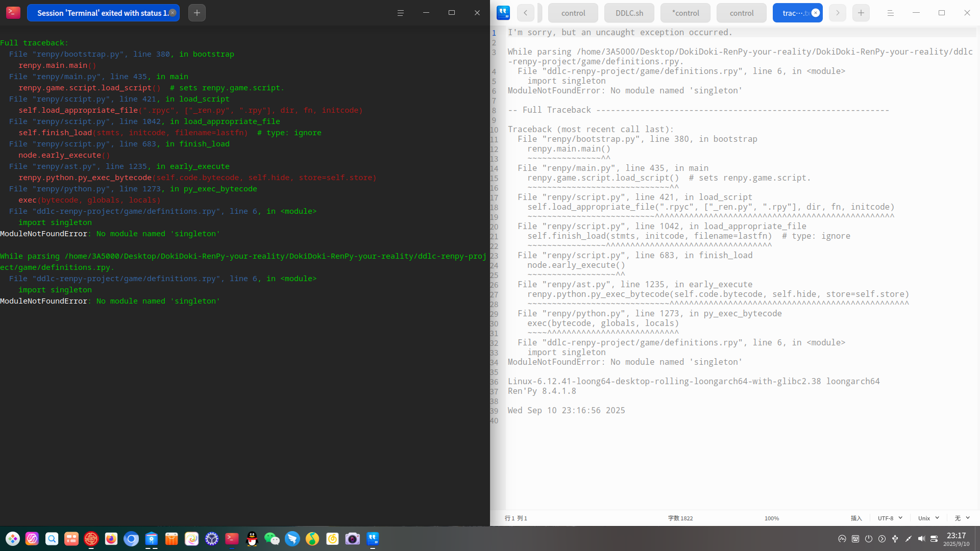Switch to the modified *control tab
The height and width of the screenshot is (551, 980).
click(x=685, y=13)
